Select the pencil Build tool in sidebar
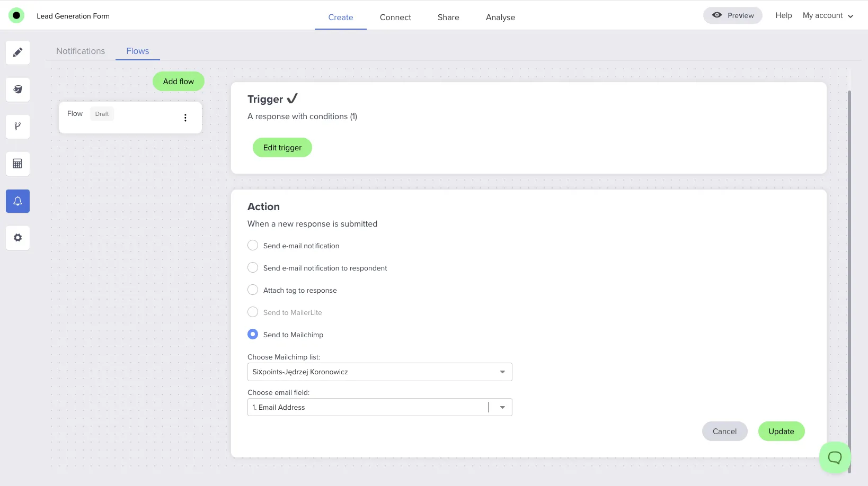This screenshot has height=486, width=868. click(17, 52)
